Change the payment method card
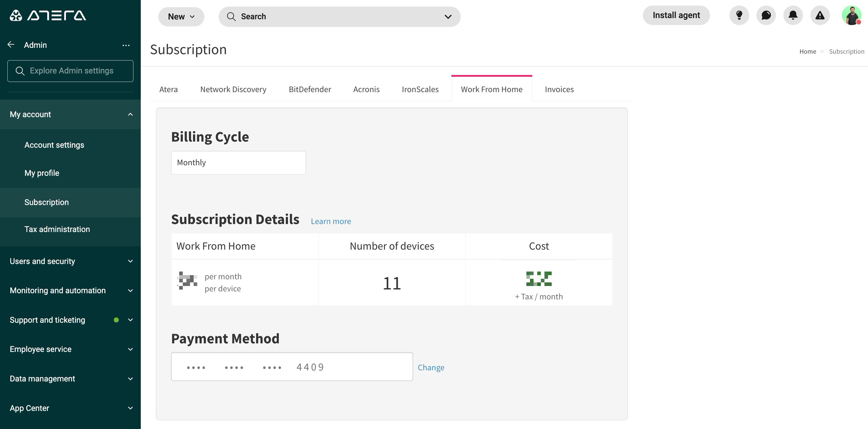The width and height of the screenshot is (868, 429). (431, 367)
